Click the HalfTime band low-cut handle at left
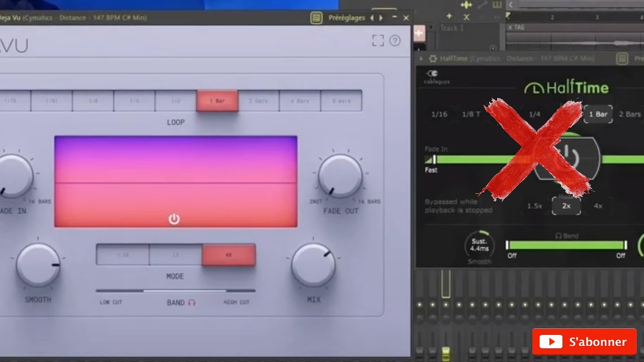 [508, 245]
